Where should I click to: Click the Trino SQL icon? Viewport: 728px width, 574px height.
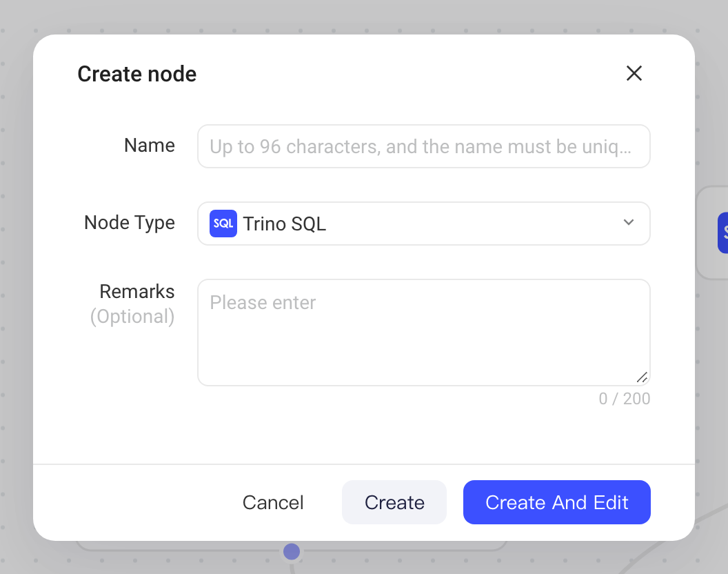pyautogui.click(x=223, y=224)
